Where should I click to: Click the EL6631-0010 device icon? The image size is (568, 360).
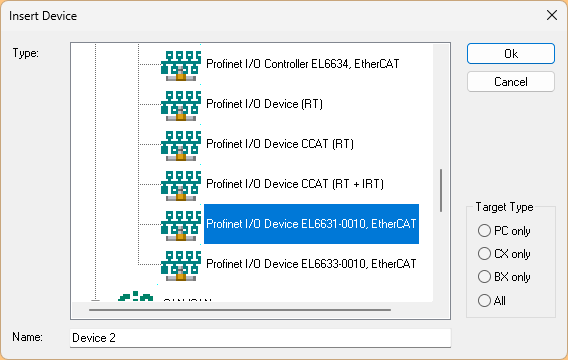pyautogui.click(x=181, y=225)
